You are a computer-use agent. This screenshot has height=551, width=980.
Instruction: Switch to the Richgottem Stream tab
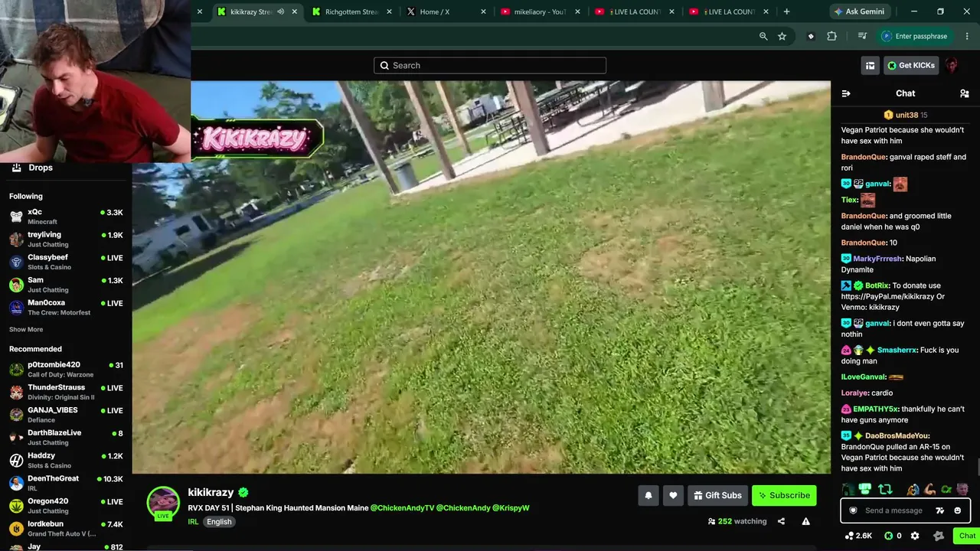point(352,11)
